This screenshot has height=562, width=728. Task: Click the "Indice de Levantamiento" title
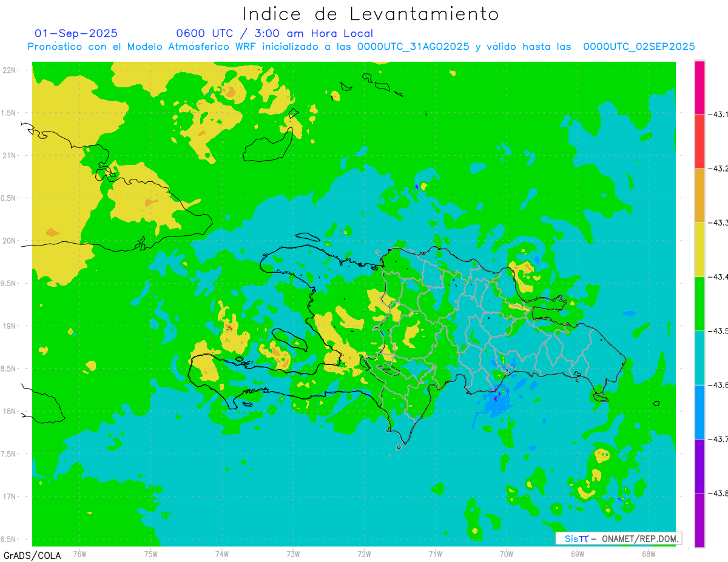tap(371, 13)
